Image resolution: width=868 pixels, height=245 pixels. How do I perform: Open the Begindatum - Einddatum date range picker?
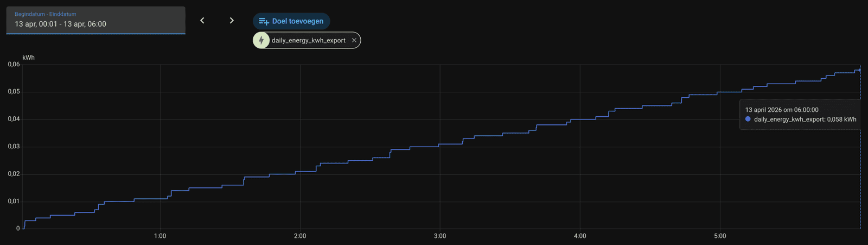[95, 21]
